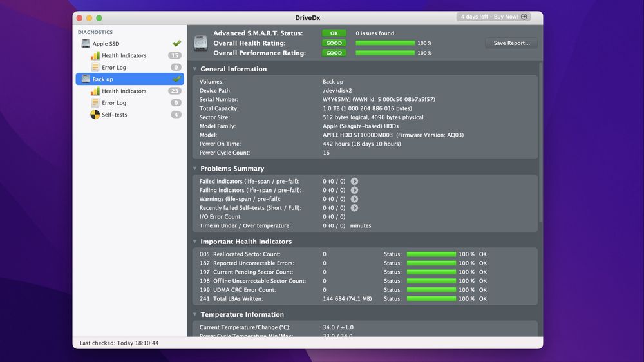Click arrow icon in Buy Now button
This screenshot has width=644, height=362.
tap(524, 17)
